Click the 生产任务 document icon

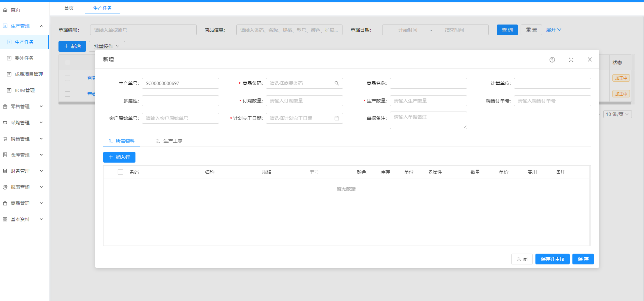coord(9,42)
